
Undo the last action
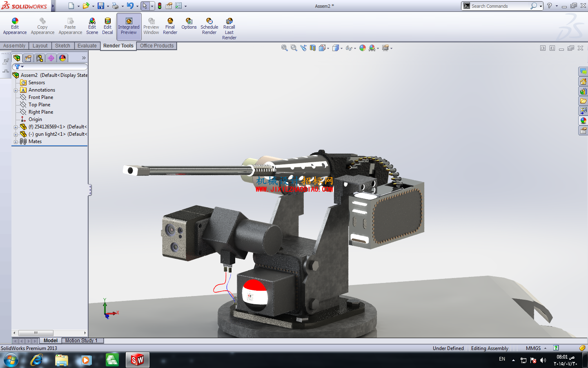130,6
